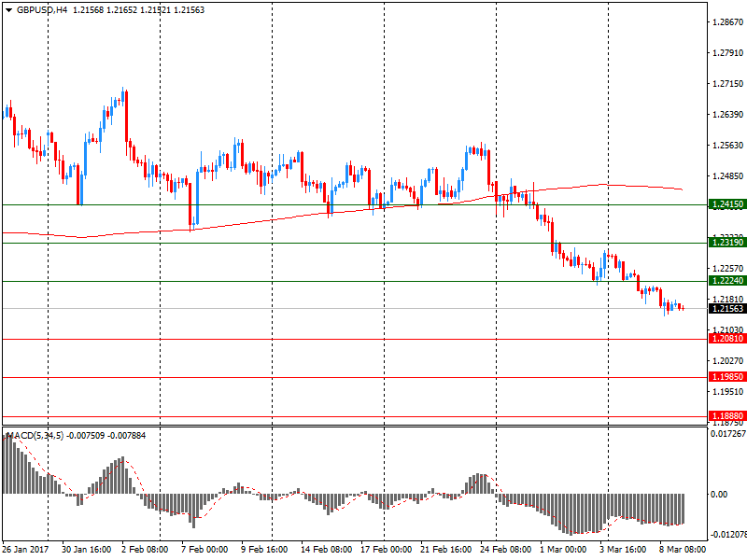Select the 8 Mar 08:00 time label
The width and height of the screenshot is (747, 560).
click(x=683, y=549)
